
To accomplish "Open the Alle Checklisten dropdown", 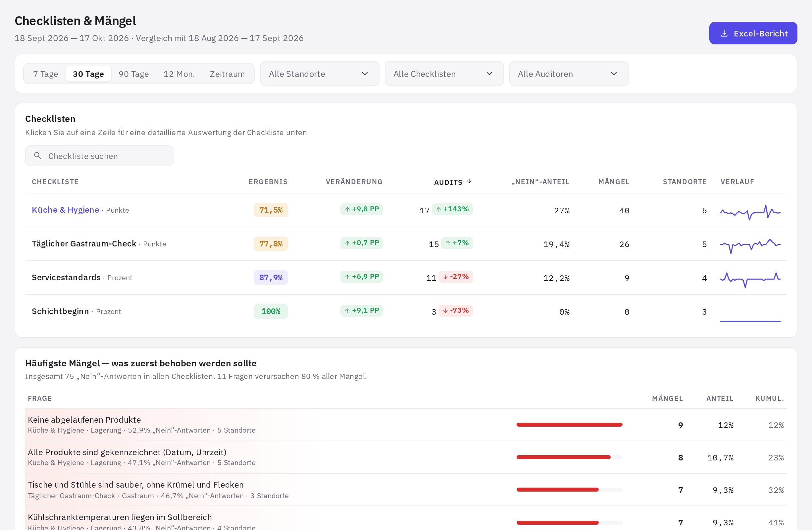I will [x=444, y=74].
